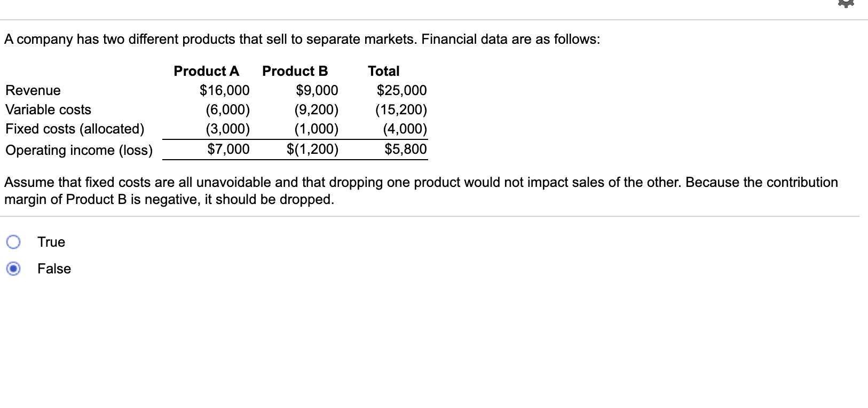The image size is (868, 408).
Task: Click the Revenue row label
Action: 33,90
